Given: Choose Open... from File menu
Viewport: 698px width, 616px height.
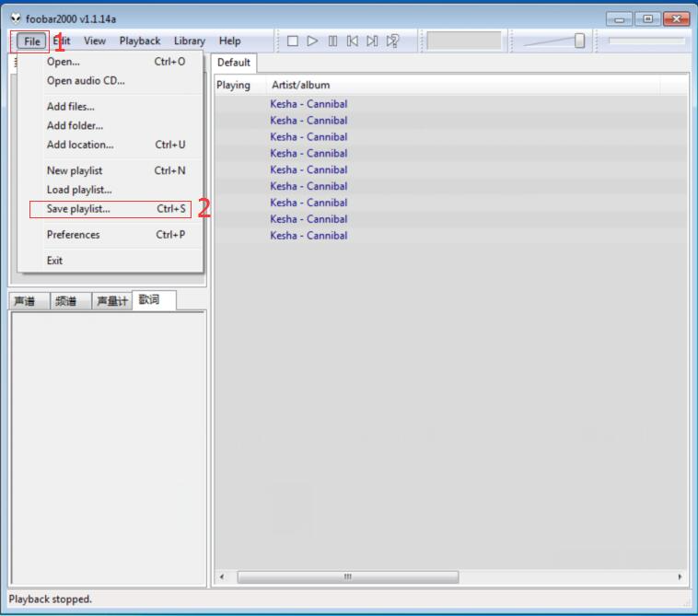Looking at the screenshot, I should tap(110, 62).
